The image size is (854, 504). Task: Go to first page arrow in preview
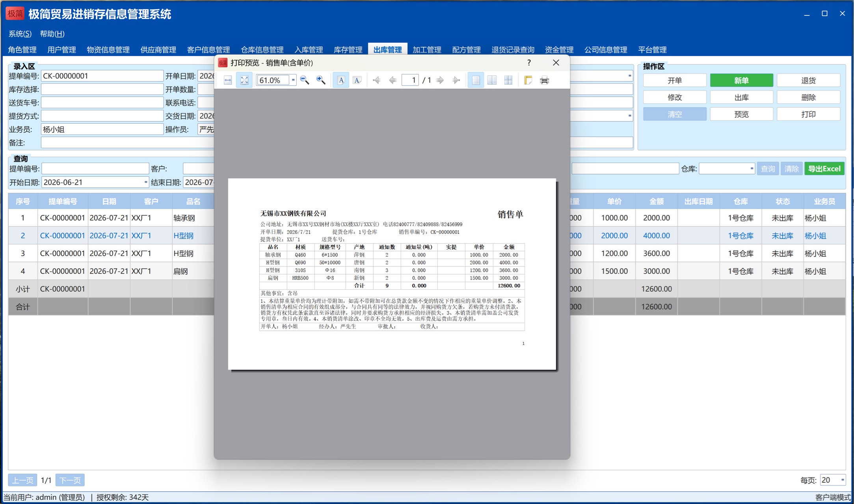pos(376,80)
